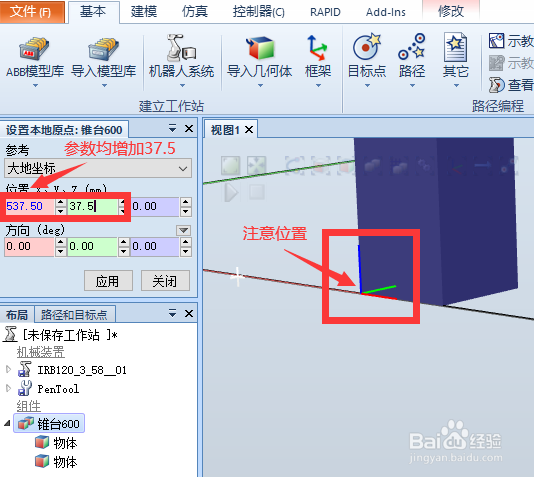Open the 路径 dropdown arrow
The image size is (534, 477).
(412, 85)
